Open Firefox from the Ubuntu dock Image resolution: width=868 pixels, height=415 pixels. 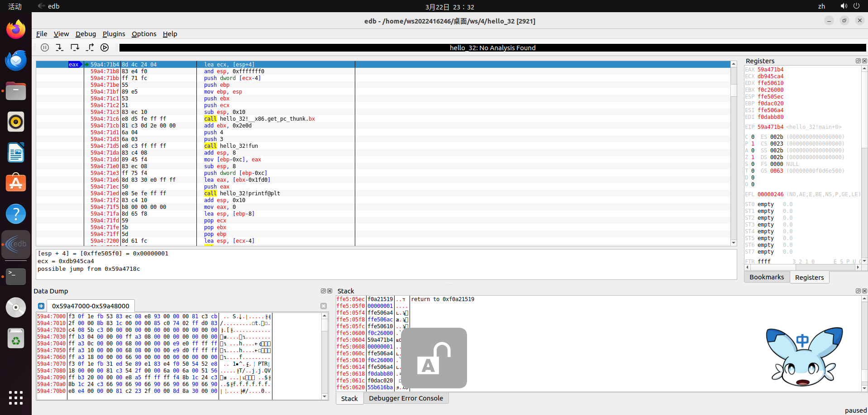tap(16, 30)
